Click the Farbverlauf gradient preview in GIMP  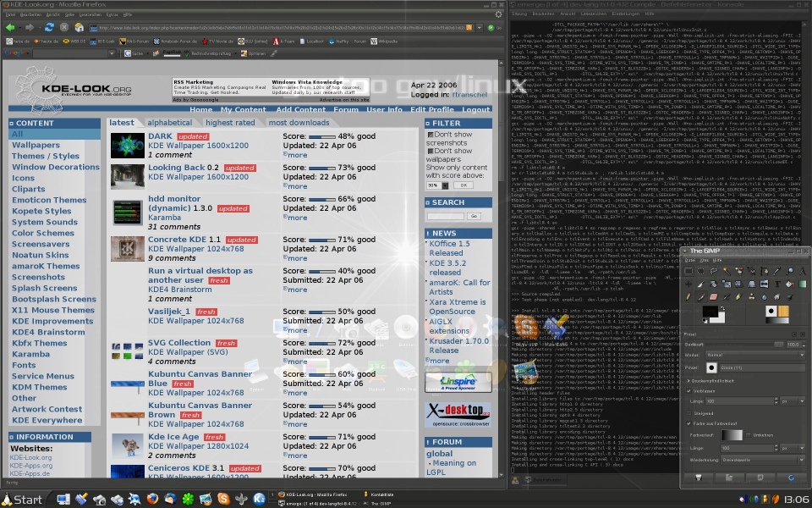(x=732, y=435)
